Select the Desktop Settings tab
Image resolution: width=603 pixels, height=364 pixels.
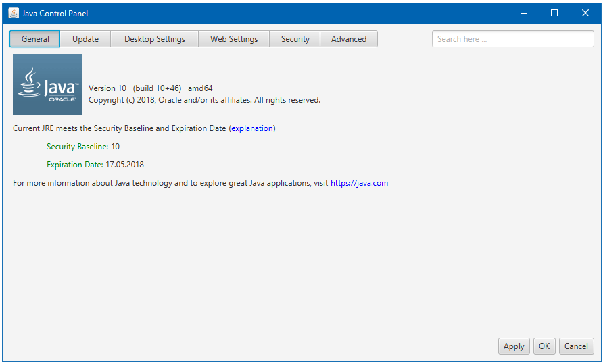click(x=155, y=39)
